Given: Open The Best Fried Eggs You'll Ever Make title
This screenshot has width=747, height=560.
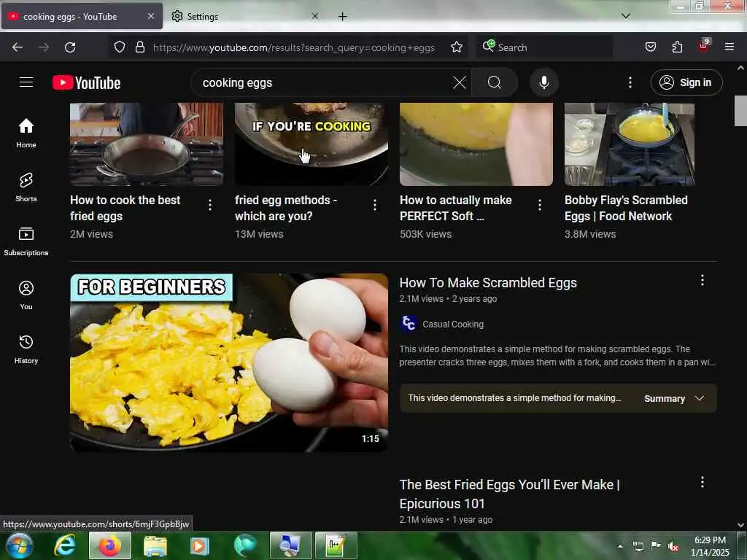Looking at the screenshot, I should [x=509, y=494].
